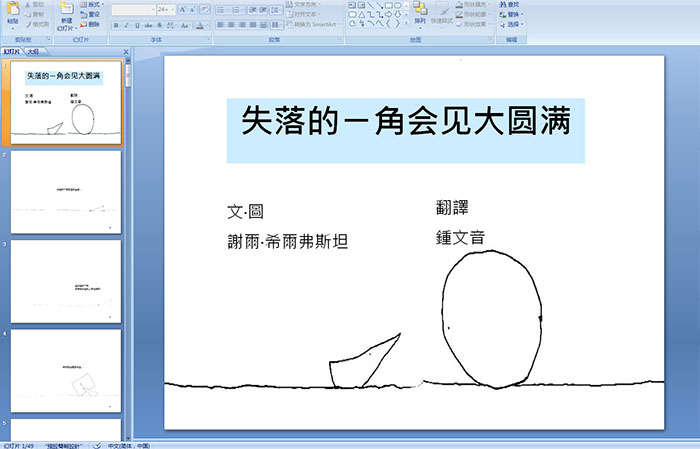This screenshot has height=449, width=700.
Task: Select slide 4 thumbnail
Action: 66,371
